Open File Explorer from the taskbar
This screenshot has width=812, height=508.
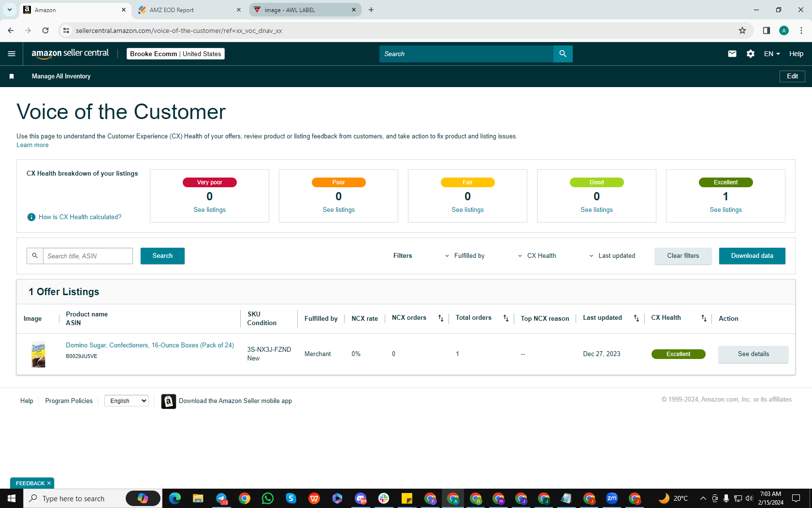coord(198,498)
